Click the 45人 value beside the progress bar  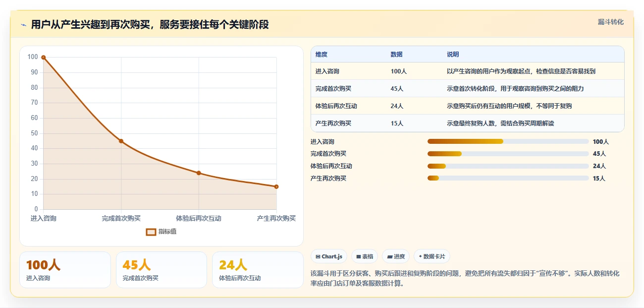pos(599,154)
